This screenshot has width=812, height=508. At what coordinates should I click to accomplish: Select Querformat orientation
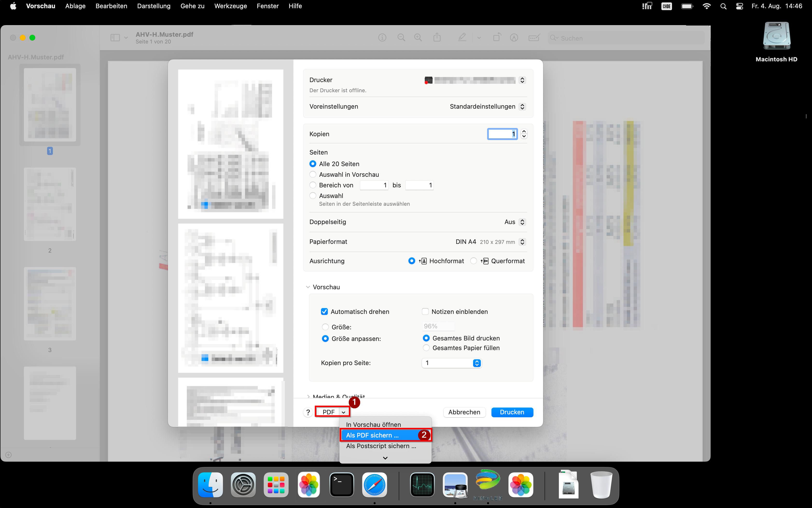tap(474, 261)
